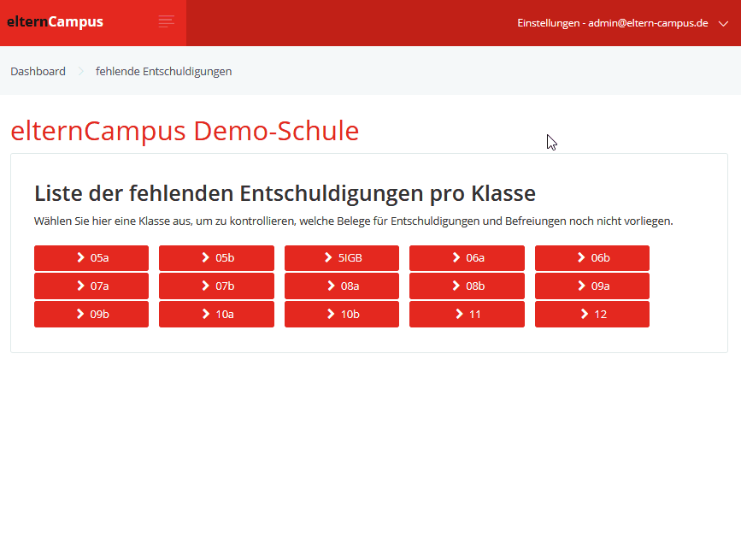Open class 05a

pyautogui.click(x=91, y=258)
